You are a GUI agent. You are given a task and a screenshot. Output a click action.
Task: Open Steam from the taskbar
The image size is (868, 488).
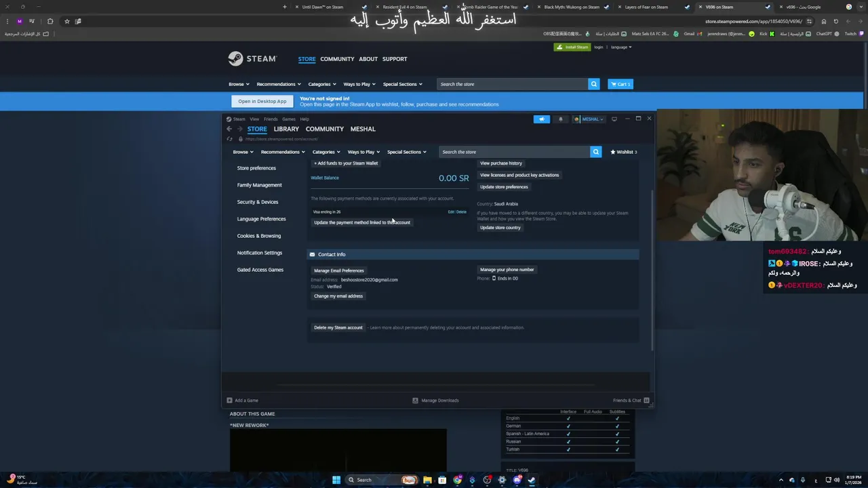pyautogui.click(x=532, y=480)
